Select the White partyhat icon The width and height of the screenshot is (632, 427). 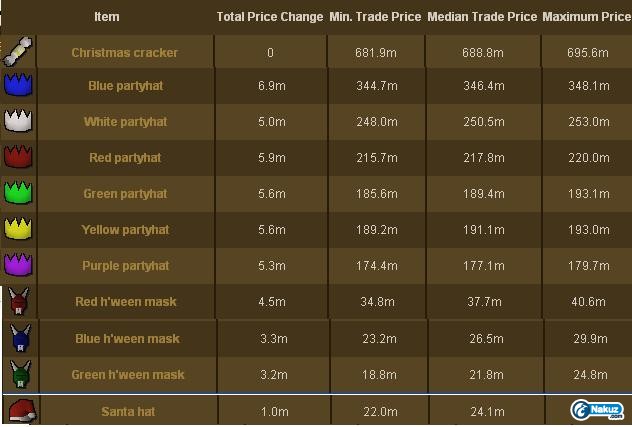(x=18, y=122)
